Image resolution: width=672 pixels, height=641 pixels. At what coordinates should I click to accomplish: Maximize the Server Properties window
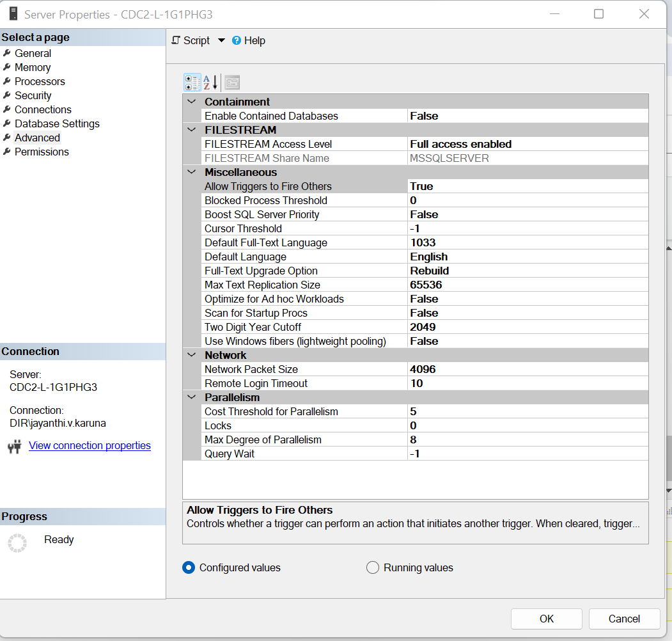point(598,14)
